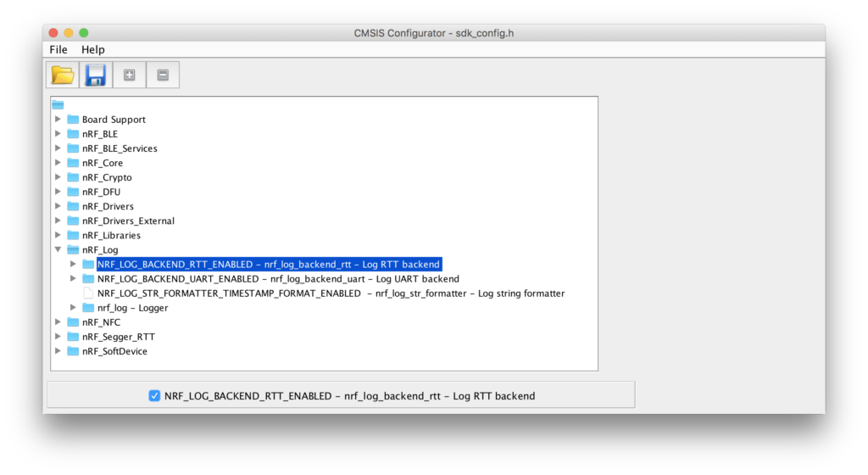Select nRF_Log tree row text
868x475 pixels.
[100, 249]
